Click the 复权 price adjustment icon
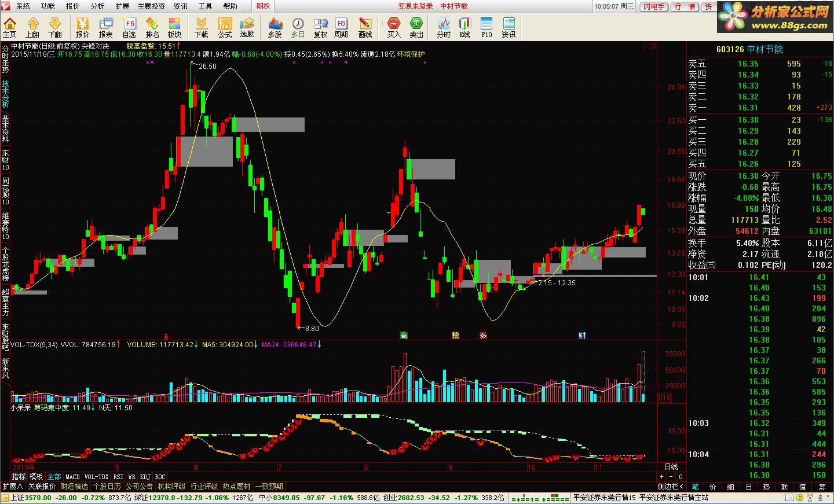The image size is (834, 504). pos(320,27)
